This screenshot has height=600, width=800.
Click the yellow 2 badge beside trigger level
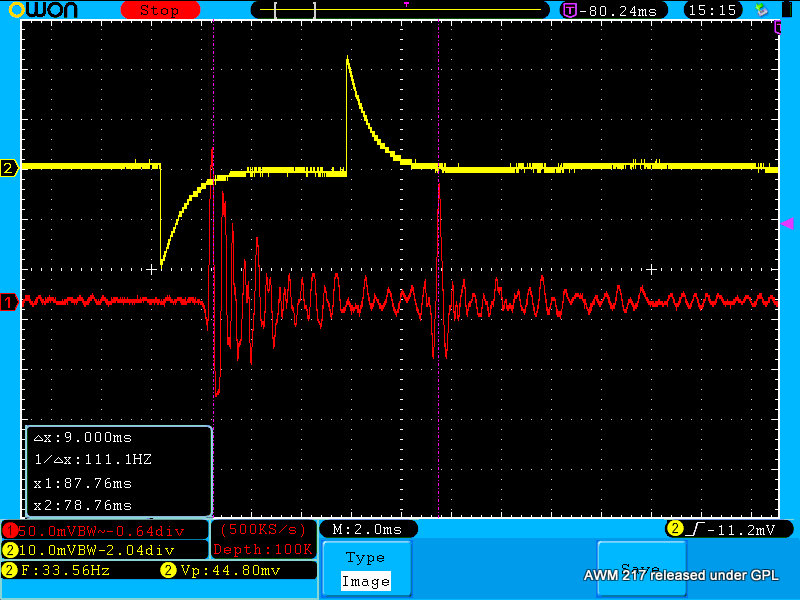(x=674, y=529)
